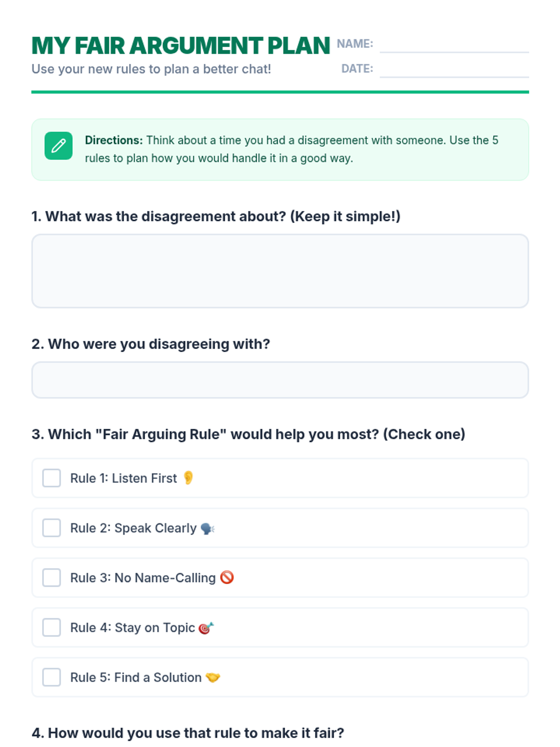Viewport: 560px width, 747px height.
Task: Click the speaking head emoji beside Speak Clearly
Action: 207,529
